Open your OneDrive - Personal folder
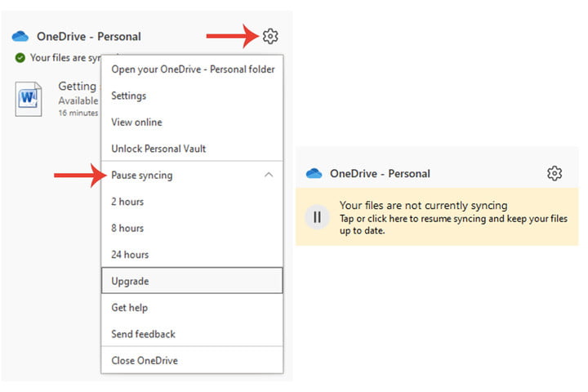Viewport: 588px width, 392px height. [193, 69]
